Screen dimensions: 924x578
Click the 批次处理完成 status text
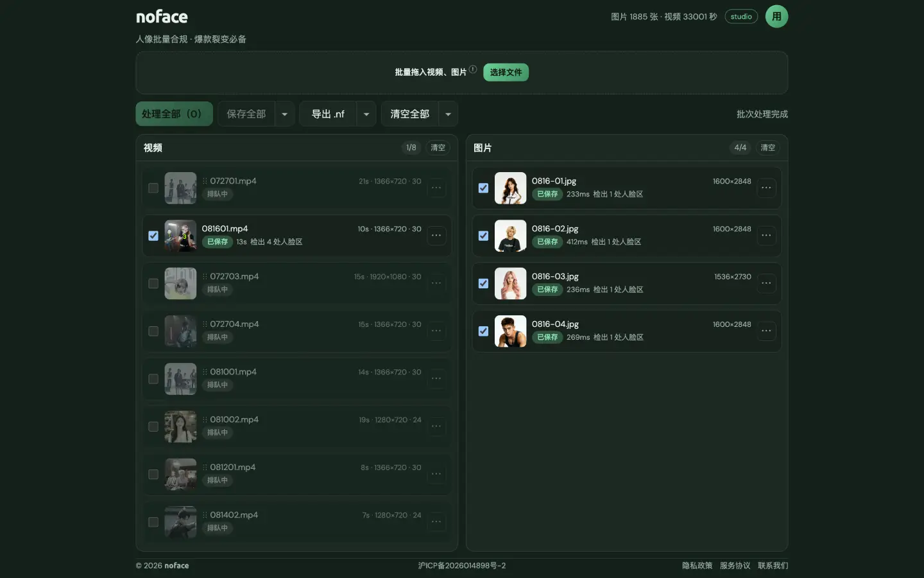[x=762, y=114]
